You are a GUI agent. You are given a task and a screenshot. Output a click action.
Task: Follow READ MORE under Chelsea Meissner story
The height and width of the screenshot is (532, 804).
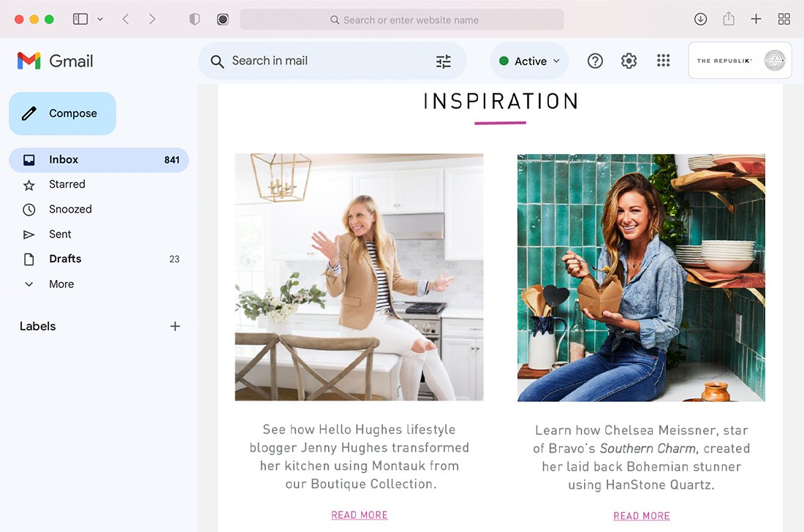tap(642, 516)
